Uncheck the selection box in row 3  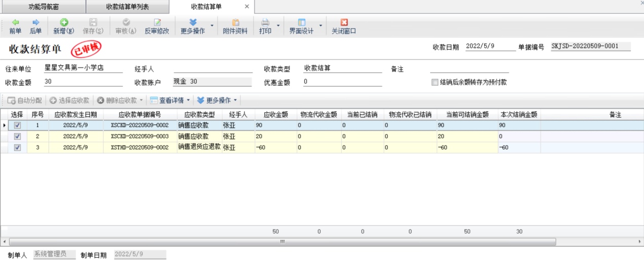(17, 148)
